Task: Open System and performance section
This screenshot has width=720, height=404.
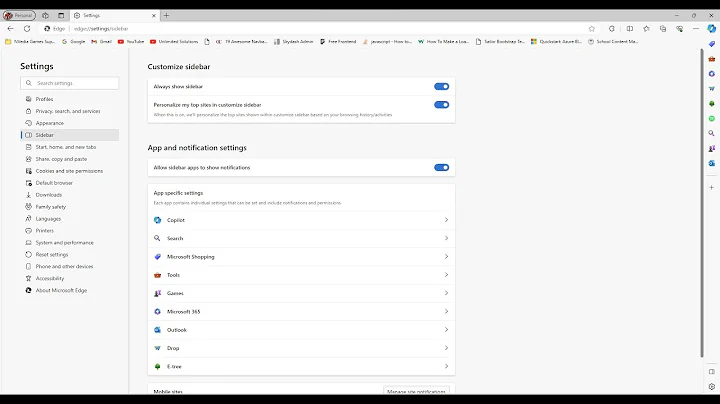Action: (x=70, y=242)
